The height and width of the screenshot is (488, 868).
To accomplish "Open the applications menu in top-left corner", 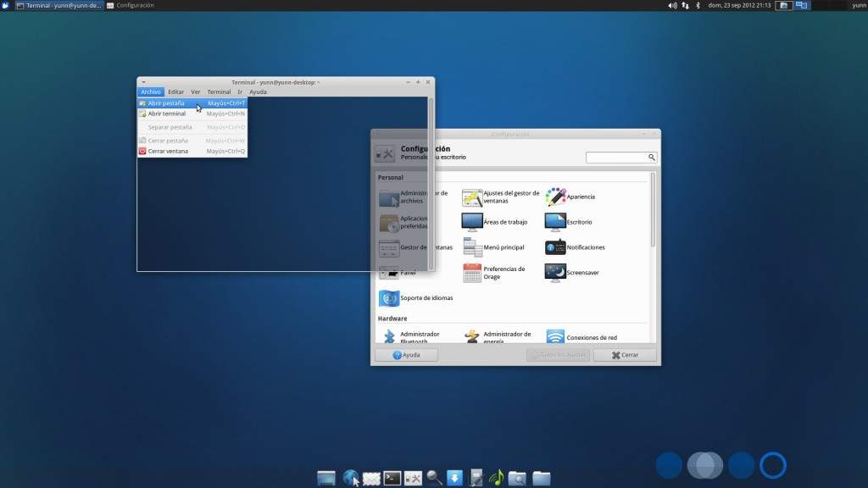I will [6, 6].
